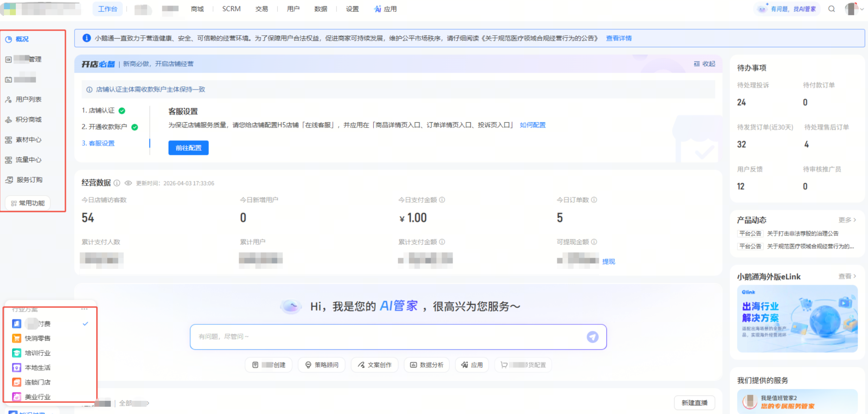
Task: Select the 快消零售 industry scheme
Action: pyautogui.click(x=38, y=338)
